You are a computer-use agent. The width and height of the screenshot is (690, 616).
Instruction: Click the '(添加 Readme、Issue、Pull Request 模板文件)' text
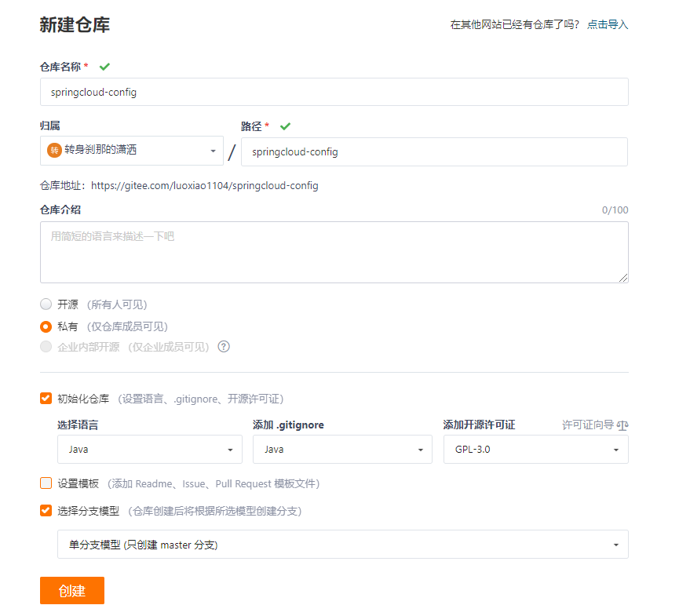pyautogui.click(x=214, y=483)
